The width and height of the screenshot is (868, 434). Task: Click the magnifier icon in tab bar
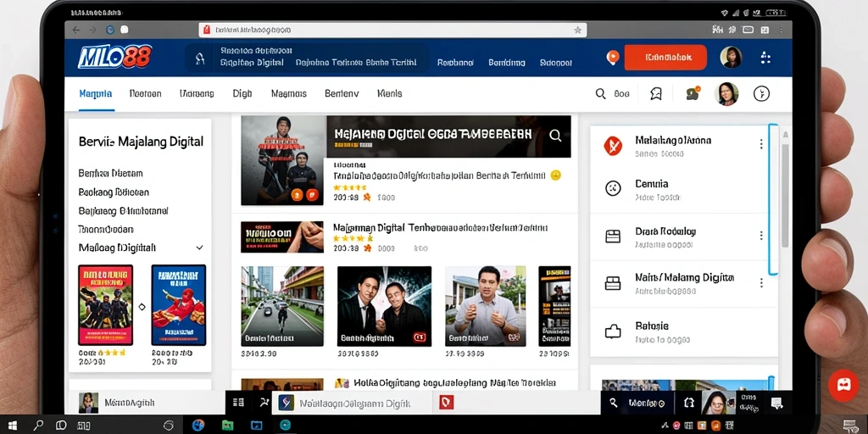[601, 94]
